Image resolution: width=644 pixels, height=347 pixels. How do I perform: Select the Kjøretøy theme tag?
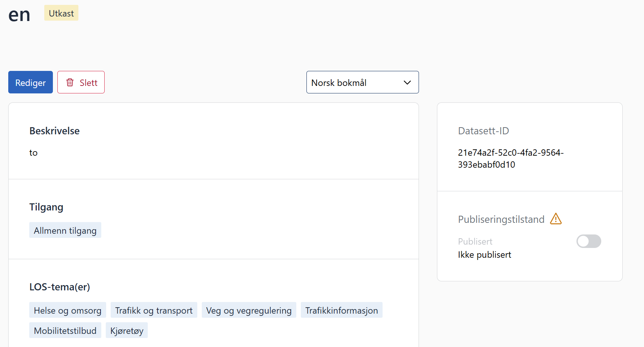127,330
